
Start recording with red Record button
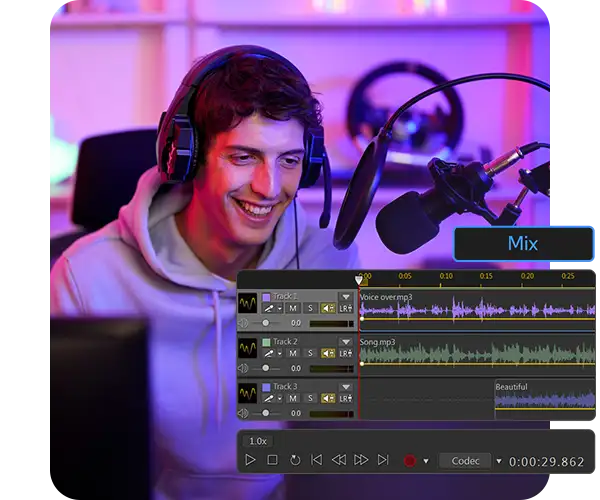(x=410, y=461)
